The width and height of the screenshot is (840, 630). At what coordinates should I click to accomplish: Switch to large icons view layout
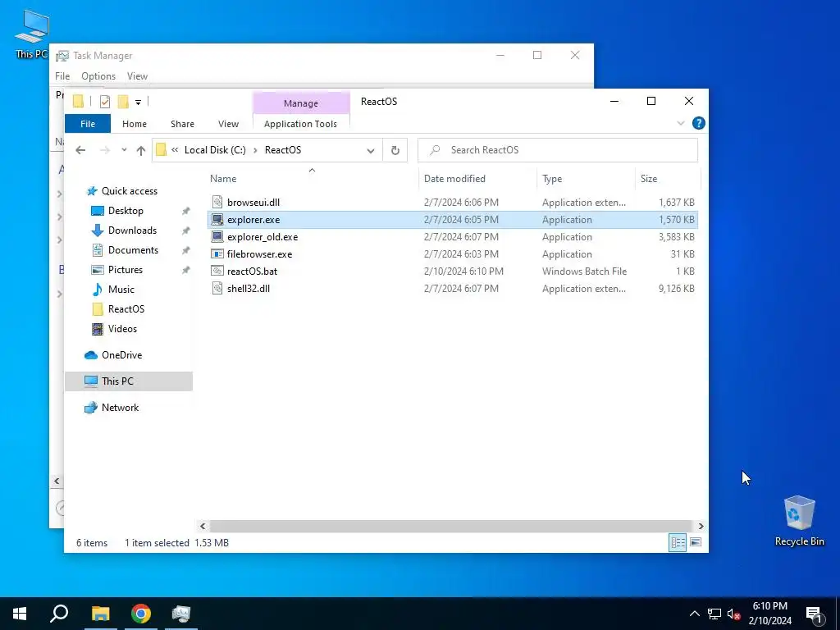pyautogui.click(x=696, y=542)
